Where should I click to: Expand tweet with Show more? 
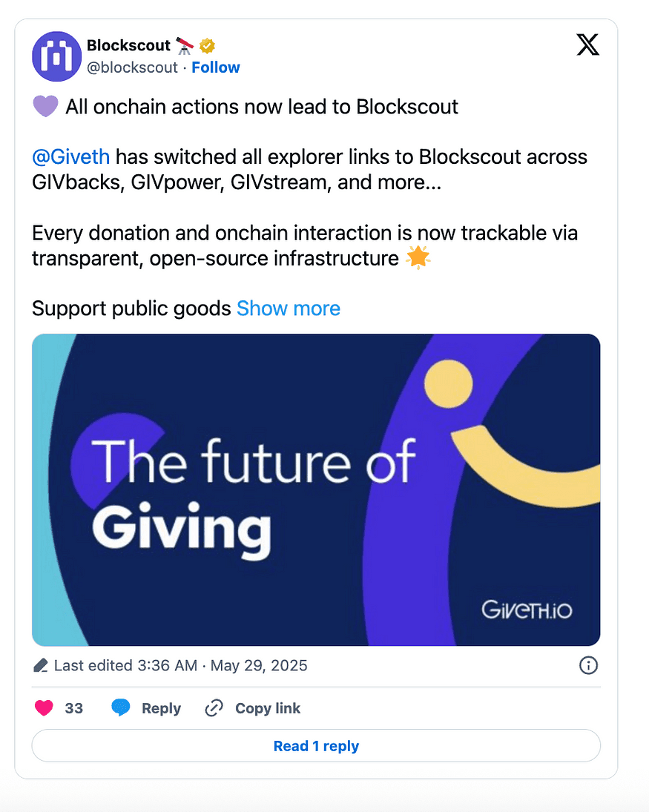tap(289, 308)
